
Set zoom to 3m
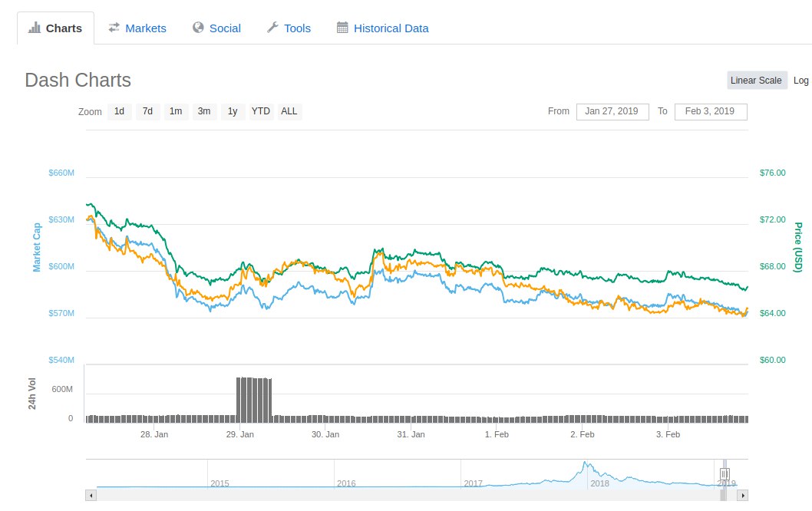[204, 111]
